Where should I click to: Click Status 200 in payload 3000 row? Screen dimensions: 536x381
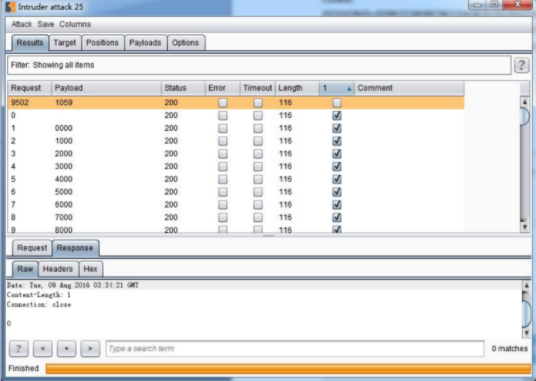coord(171,166)
